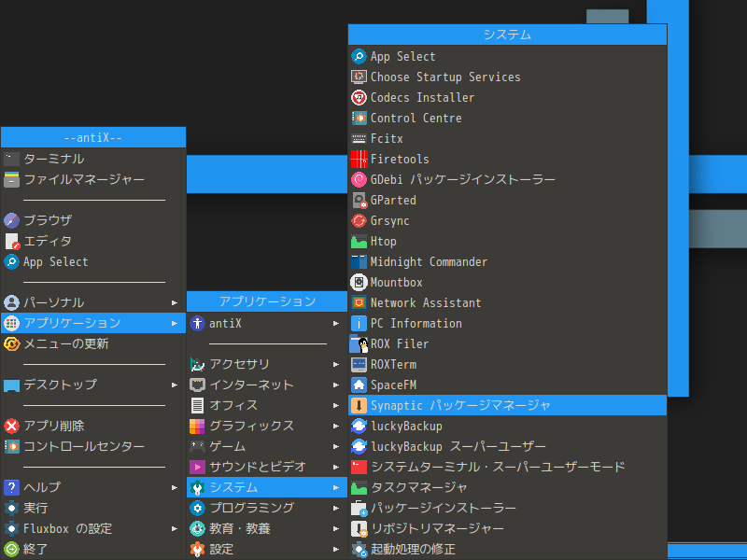Click the ブラウザ compass icon

[x=11, y=220]
